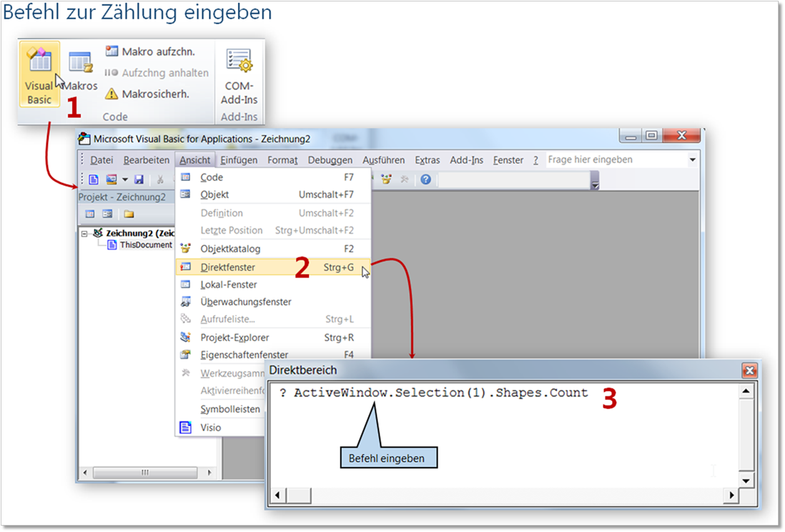The width and height of the screenshot is (785, 532).
Task: Maximize the Visual Basic for Applications window
Action: pos(652,137)
